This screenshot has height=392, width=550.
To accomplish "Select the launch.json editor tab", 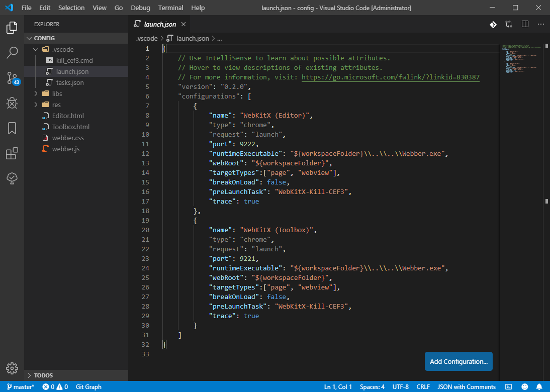I will tap(160, 24).
